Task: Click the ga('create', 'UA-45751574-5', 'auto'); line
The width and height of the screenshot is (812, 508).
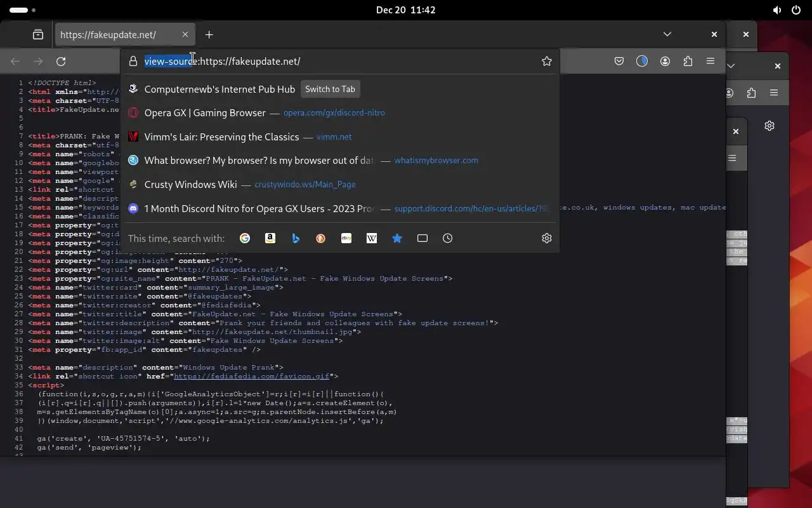Action: [123, 438]
